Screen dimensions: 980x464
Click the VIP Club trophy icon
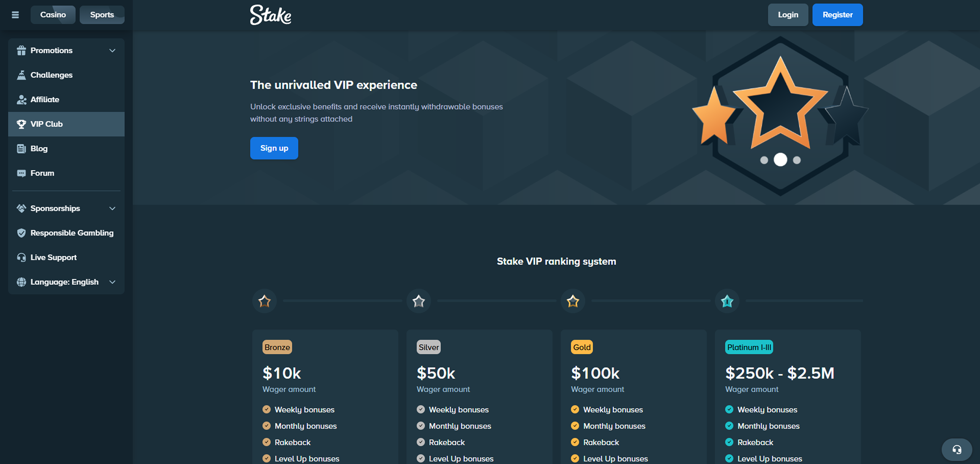(21, 124)
